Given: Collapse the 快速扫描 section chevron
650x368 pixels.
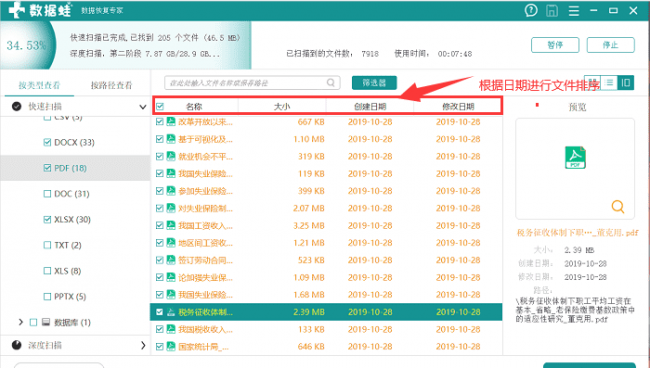Looking at the screenshot, I should [x=143, y=107].
